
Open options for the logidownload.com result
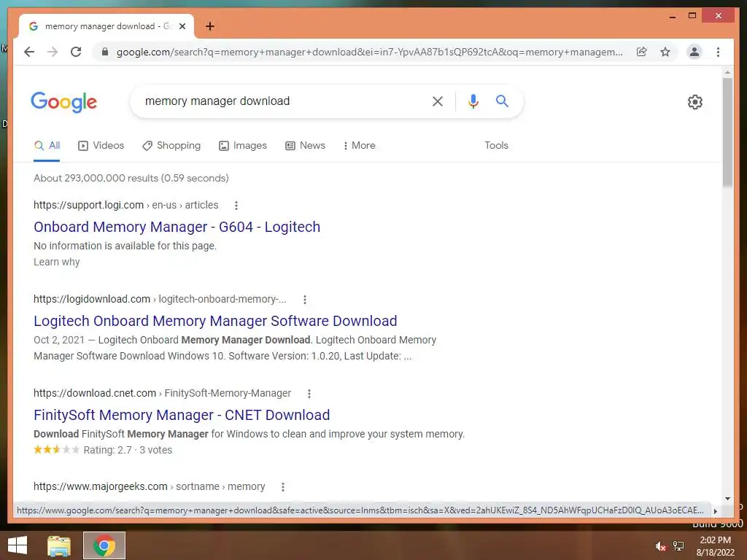click(305, 300)
